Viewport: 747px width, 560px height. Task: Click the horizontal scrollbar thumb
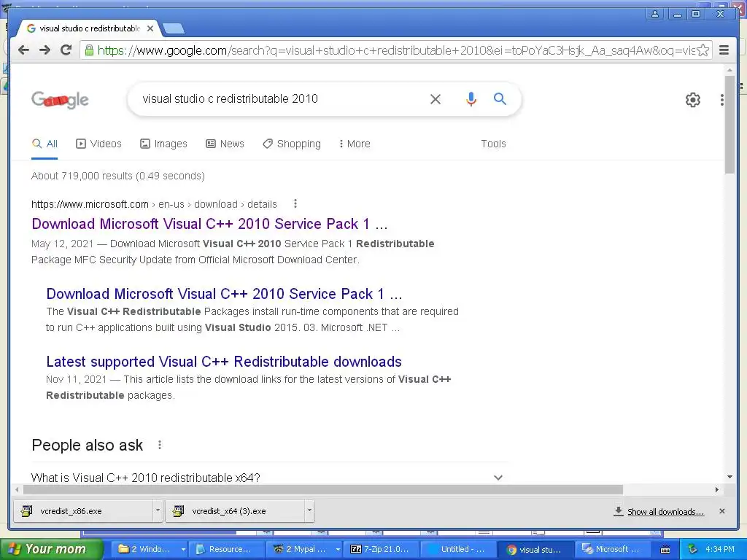[x=323, y=489]
